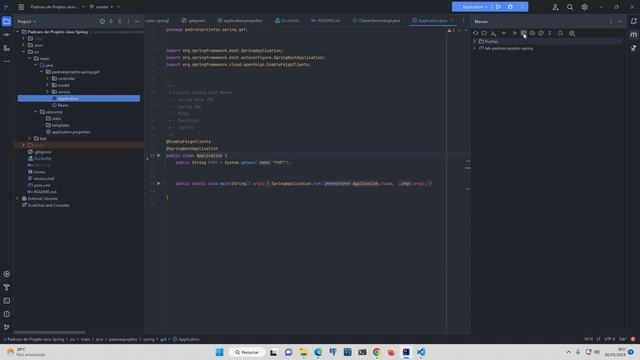Expand the model package
The image size is (640, 360).
click(48, 85)
